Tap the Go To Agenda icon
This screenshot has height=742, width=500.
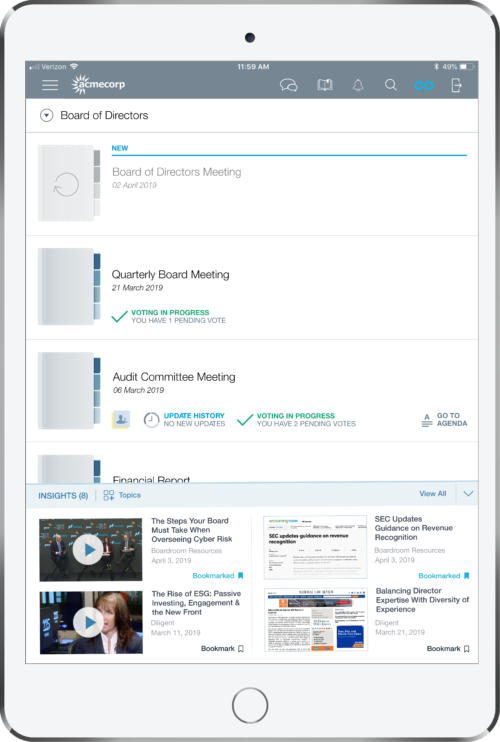tap(427, 420)
